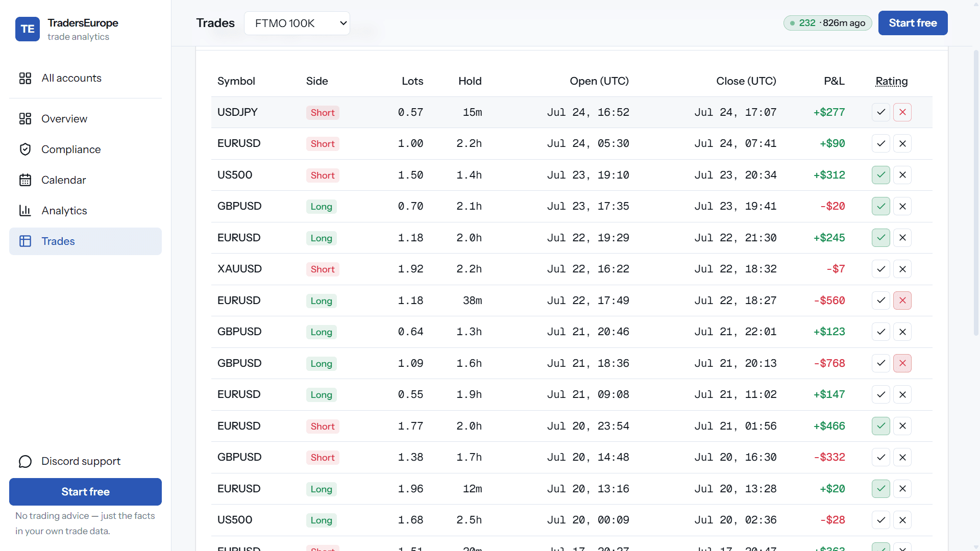980x551 pixels.
Task: Select the Trades menu item
Action: 85,241
